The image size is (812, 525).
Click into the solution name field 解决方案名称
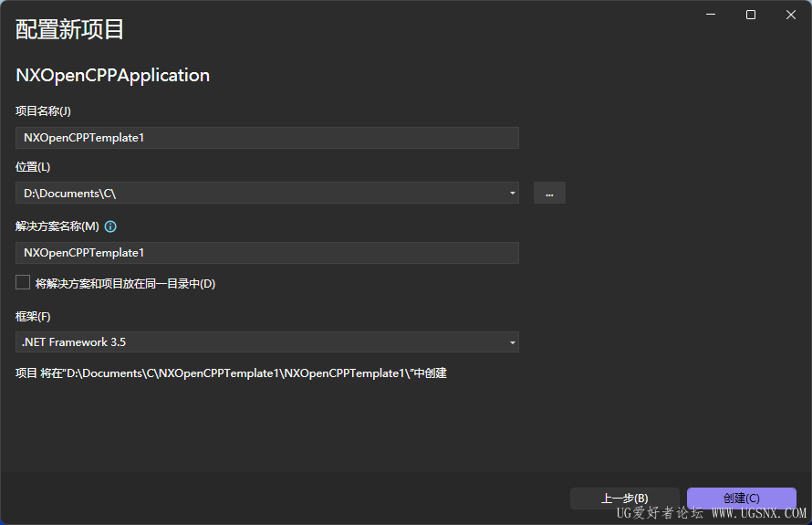click(267, 253)
